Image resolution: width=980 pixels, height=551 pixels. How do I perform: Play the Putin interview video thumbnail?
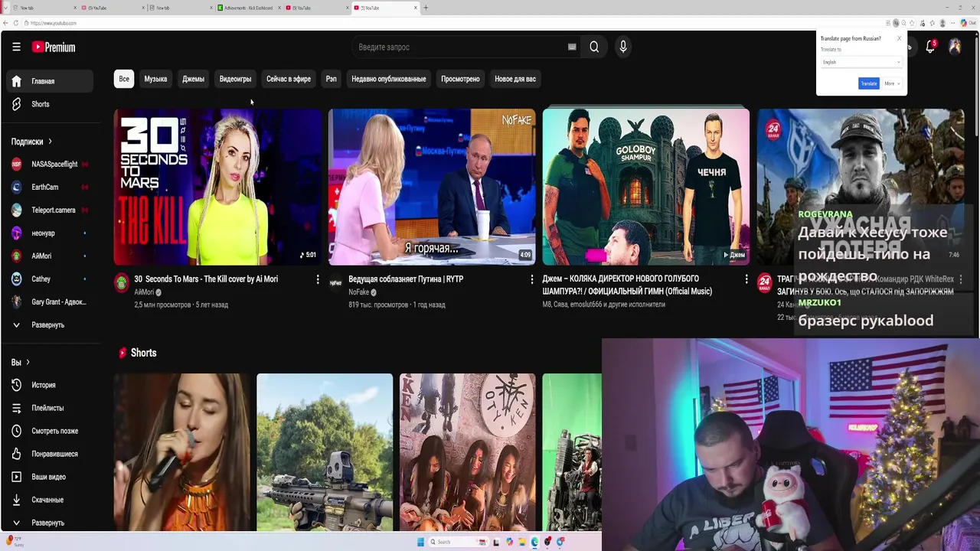pyautogui.click(x=432, y=187)
